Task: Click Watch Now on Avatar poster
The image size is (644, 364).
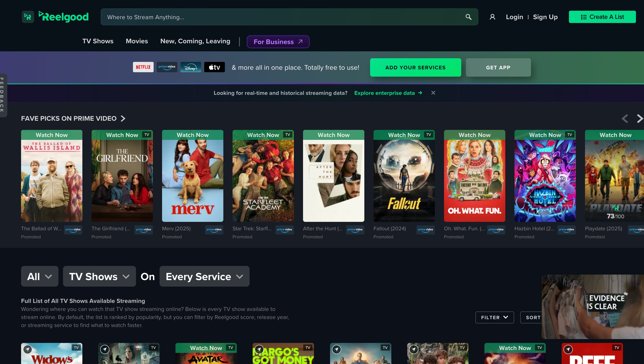Action: pos(206,348)
